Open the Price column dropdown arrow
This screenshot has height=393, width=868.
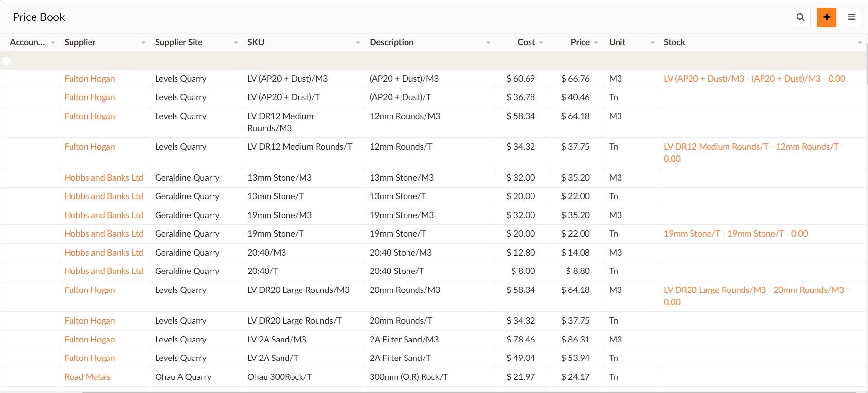pyautogui.click(x=596, y=43)
